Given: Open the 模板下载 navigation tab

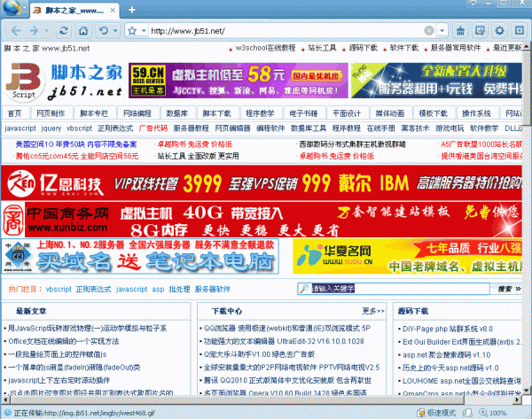Looking at the screenshot, I should tap(434, 113).
